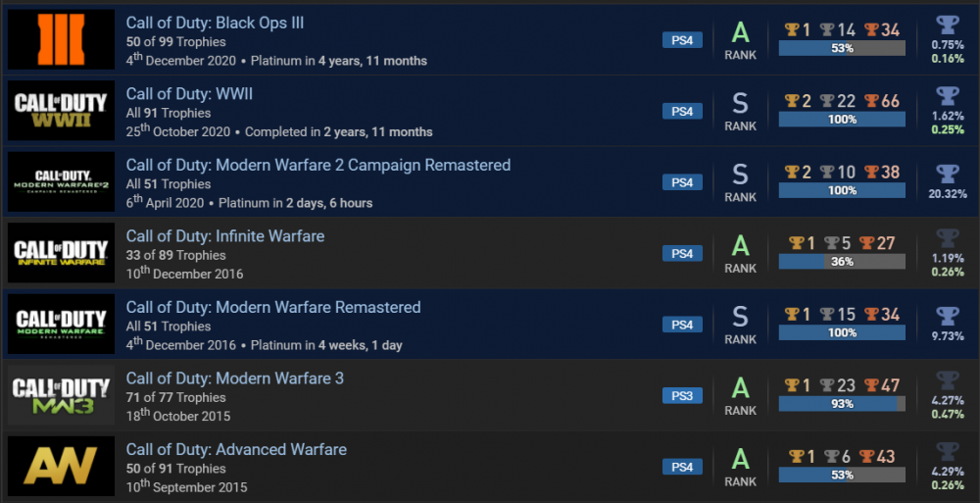Click the 93% progress bar for Modern Warfare 3
Viewport: 980px width, 503px height.
coord(842,404)
